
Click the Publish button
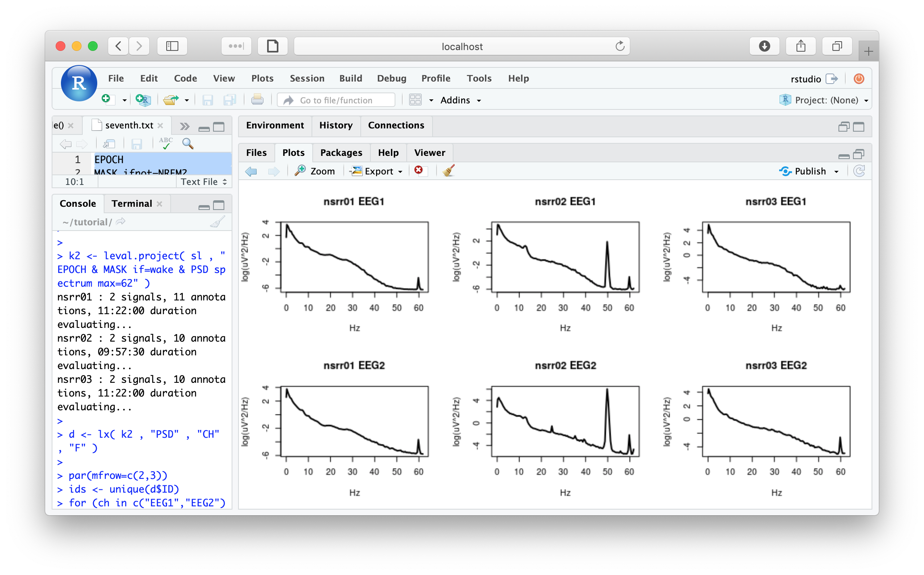803,171
